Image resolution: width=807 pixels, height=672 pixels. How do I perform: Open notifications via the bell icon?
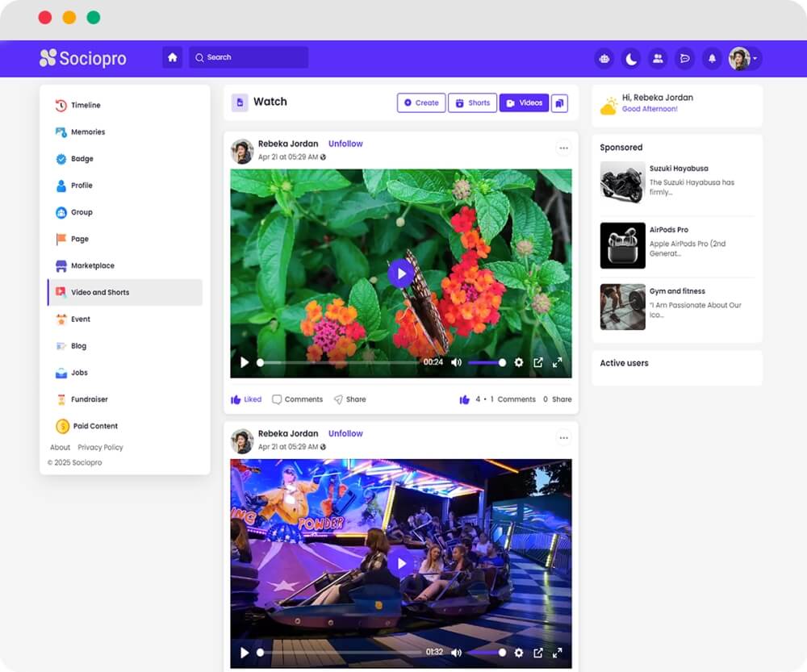click(712, 59)
